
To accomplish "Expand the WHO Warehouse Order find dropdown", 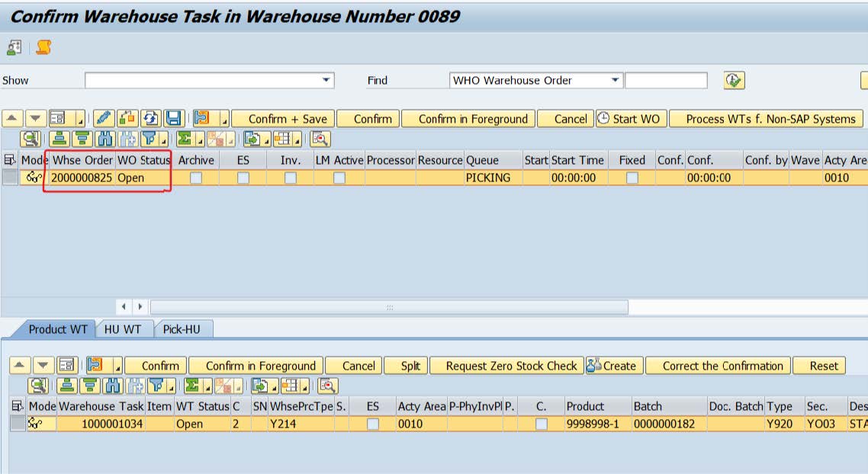I will [615, 80].
